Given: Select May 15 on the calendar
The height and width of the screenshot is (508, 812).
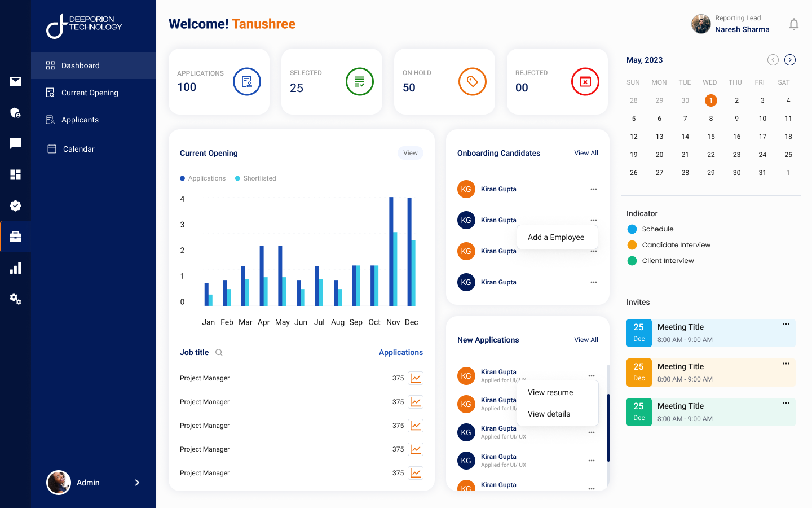Looking at the screenshot, I should pyautogui.click(x=710, y=137).
